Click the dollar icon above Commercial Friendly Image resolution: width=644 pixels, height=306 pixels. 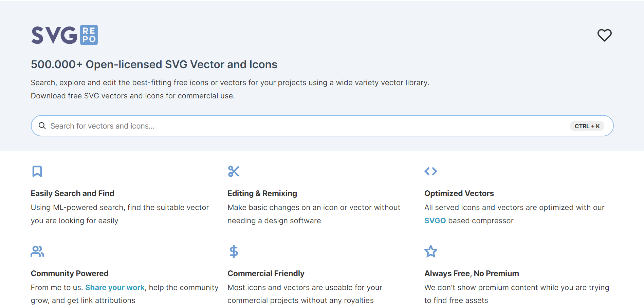pos(234,251)
